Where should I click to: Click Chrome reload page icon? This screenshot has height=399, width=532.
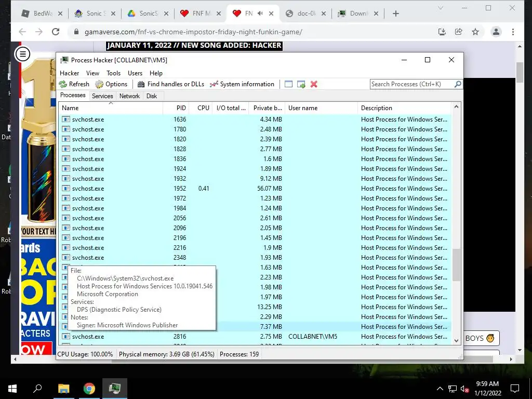(56, 32)
